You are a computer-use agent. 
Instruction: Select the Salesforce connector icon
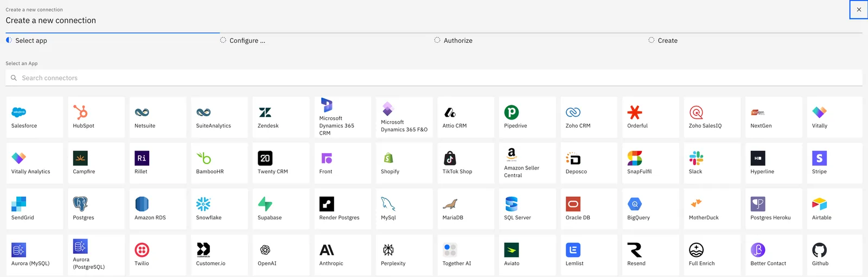pyautogui.click(x=19, y=112)
